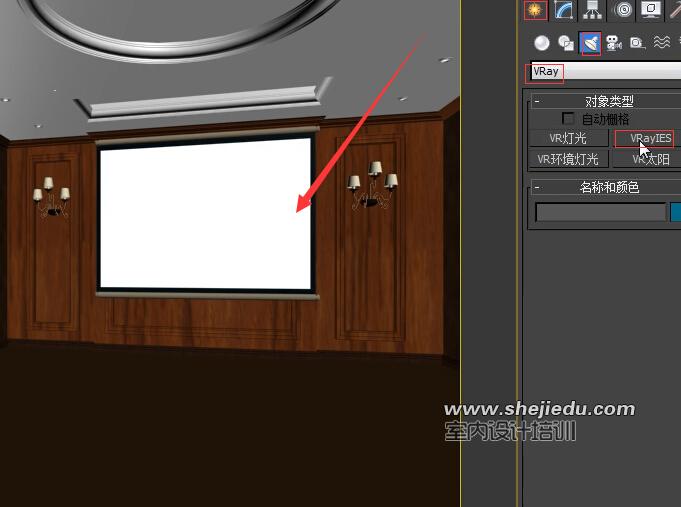Open the Display panel tab
This screenshot has height=507, width=681.
coord(651,10)
